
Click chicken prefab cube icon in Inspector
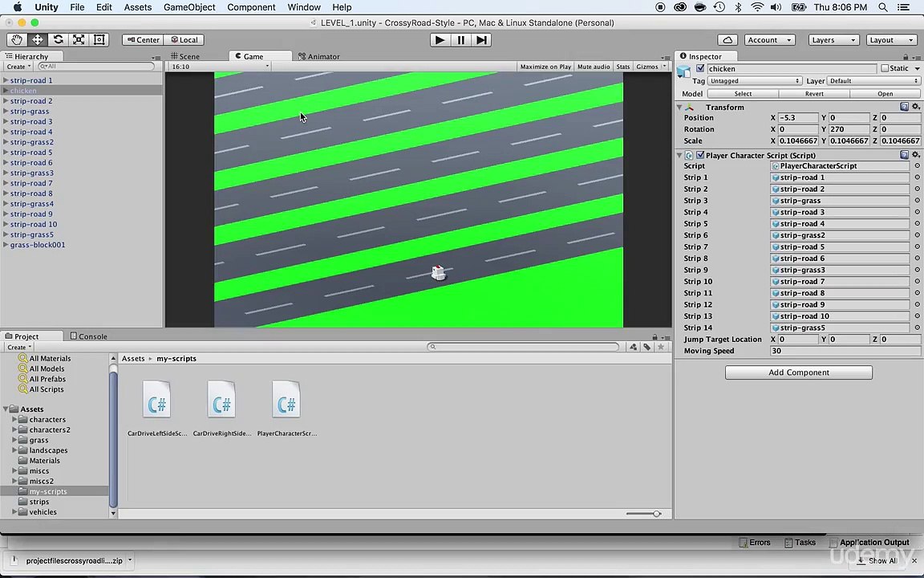683,71
